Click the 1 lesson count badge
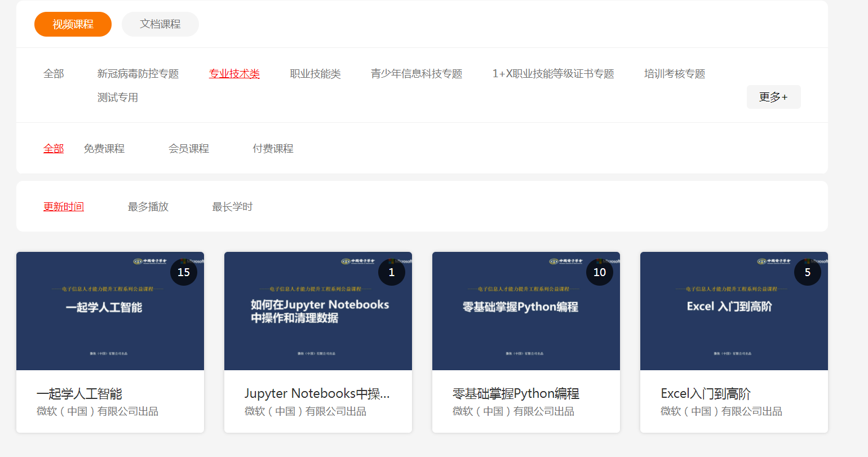868x457 pixels. pyautogui.click(x=392, y=272)
